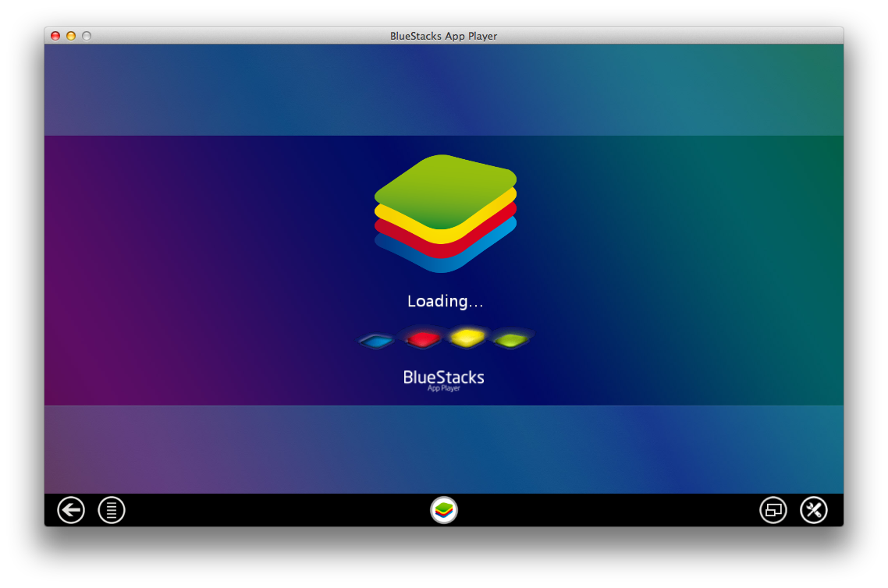Click the yellow dot in the loading progress animation

[x=467, y=338]
